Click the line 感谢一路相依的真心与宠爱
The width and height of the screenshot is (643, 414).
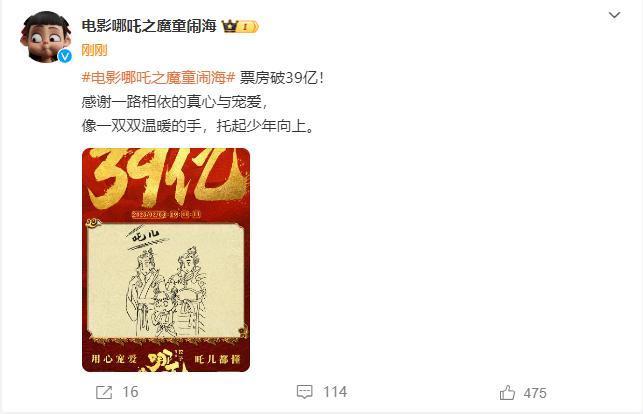click(175, 101)
